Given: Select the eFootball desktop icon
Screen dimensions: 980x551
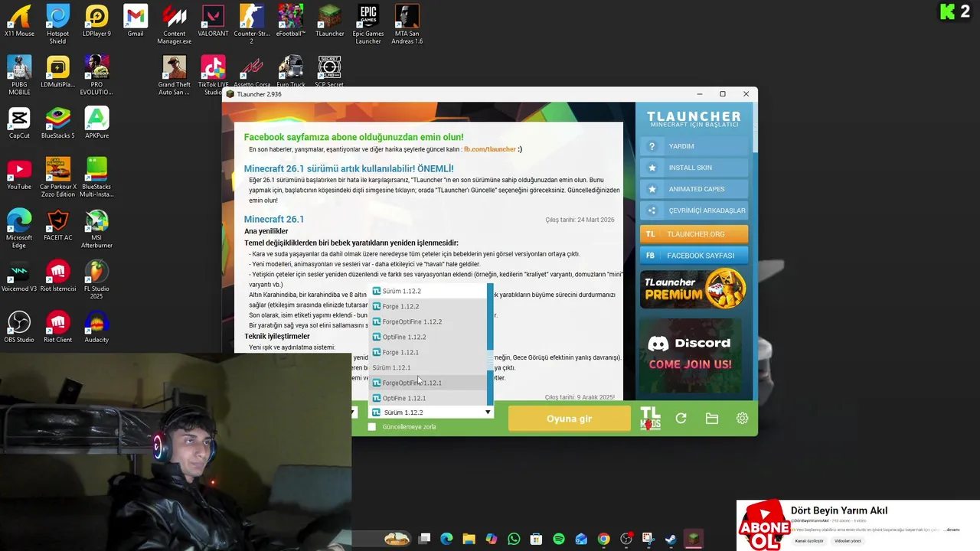Looking at the screenshot, I should click(291, 21).
